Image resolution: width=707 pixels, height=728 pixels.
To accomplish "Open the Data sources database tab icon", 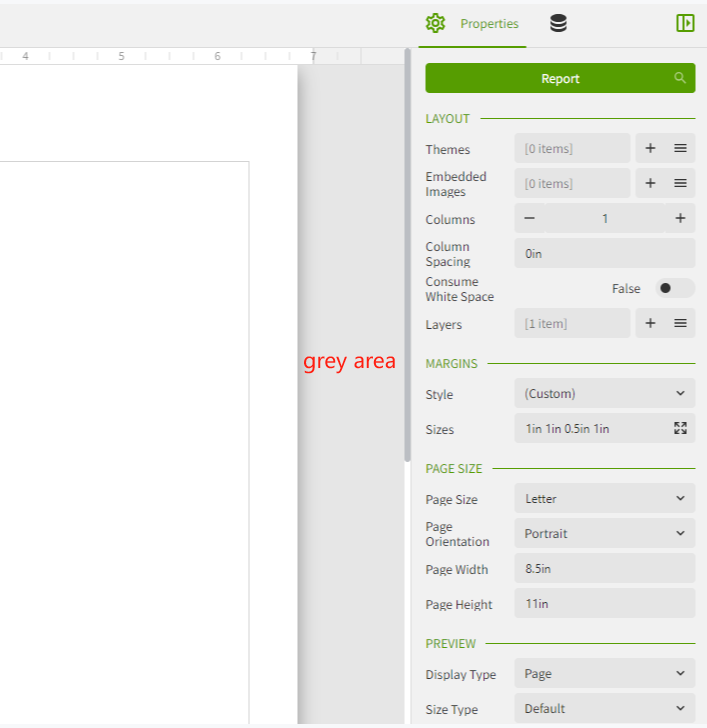I will pos(558,23).
